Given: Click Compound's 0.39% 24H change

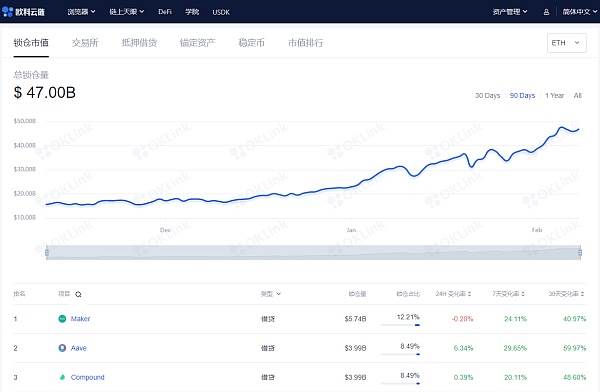Looking at the screenshot, I should point(463,377).
